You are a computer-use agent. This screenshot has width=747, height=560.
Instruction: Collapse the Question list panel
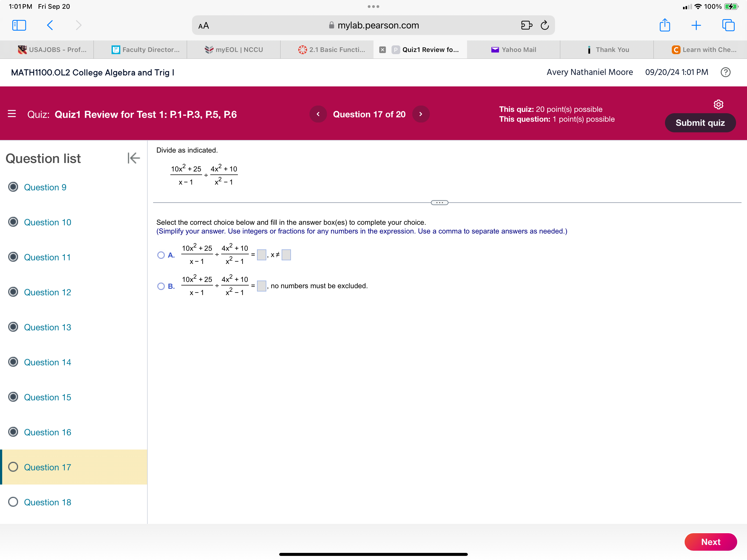coord(133,158)
